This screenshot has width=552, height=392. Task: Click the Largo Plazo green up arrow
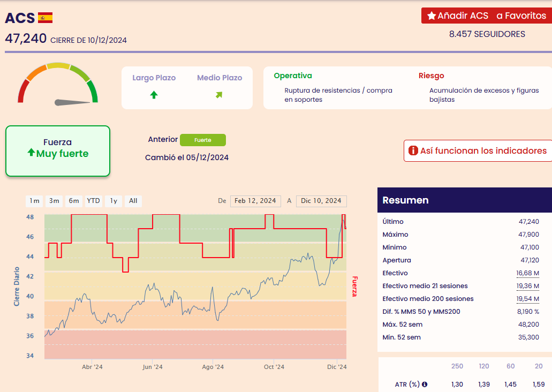click(x=154, y=95)
